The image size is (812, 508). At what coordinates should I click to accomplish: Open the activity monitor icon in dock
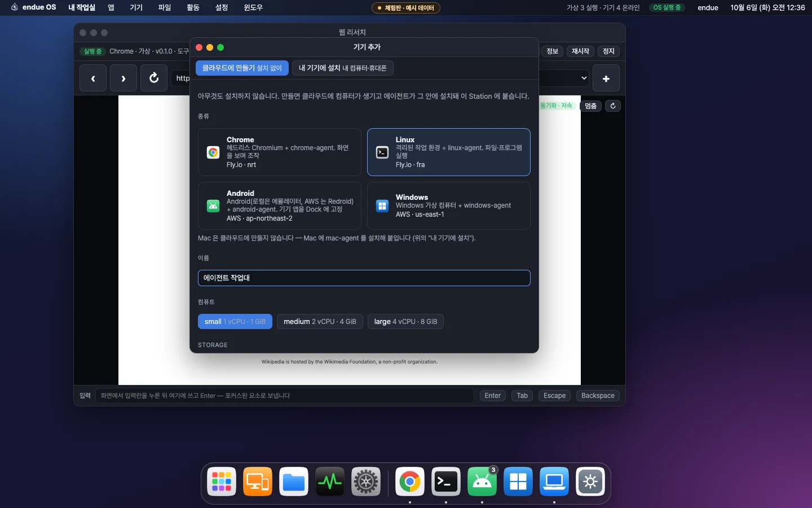(x=330, y=481)
